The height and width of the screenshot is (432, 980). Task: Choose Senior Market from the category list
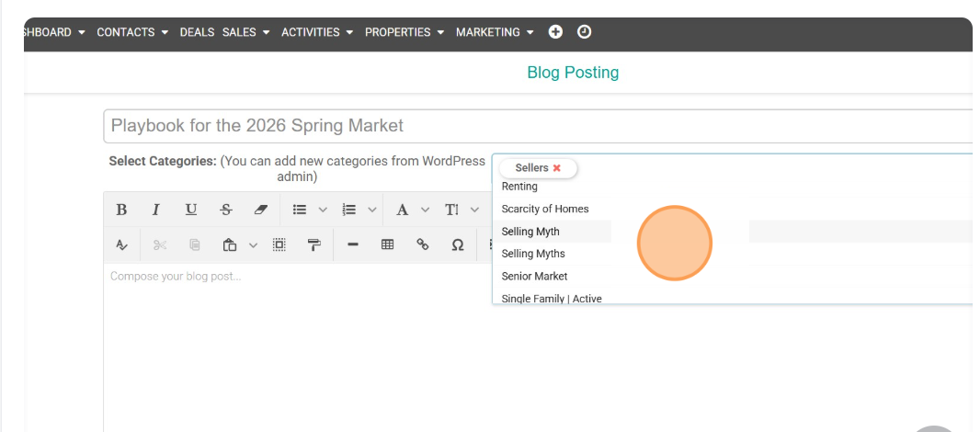click(x=534, y=276)
